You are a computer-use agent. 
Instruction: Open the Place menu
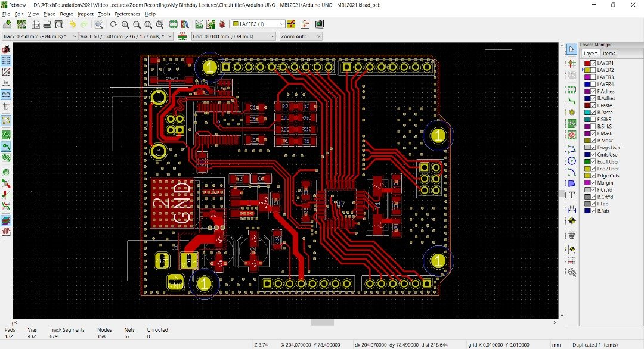[x=49, y=14]
